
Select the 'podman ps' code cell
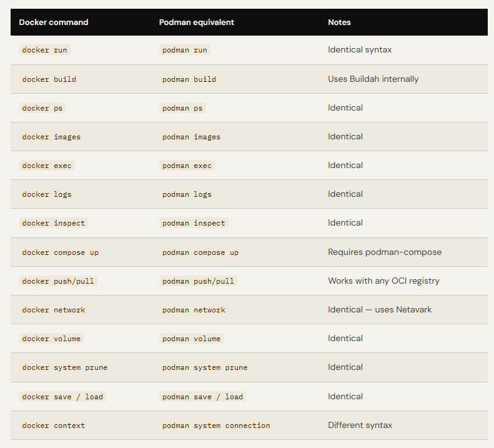pos(182,108)
